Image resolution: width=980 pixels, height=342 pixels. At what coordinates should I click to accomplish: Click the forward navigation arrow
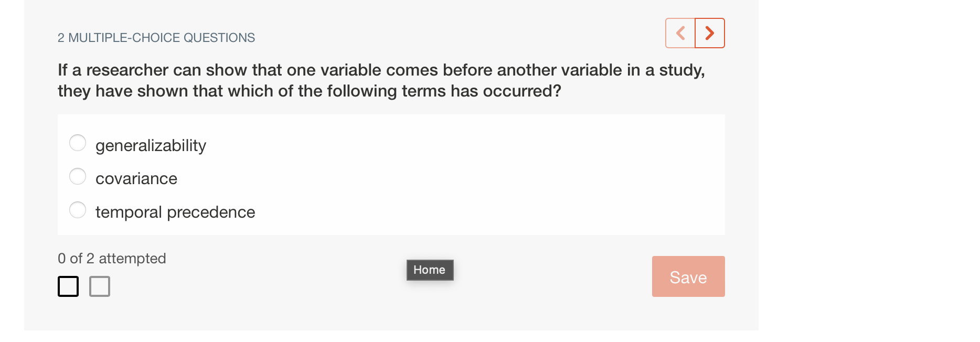(x=710, y=33)
